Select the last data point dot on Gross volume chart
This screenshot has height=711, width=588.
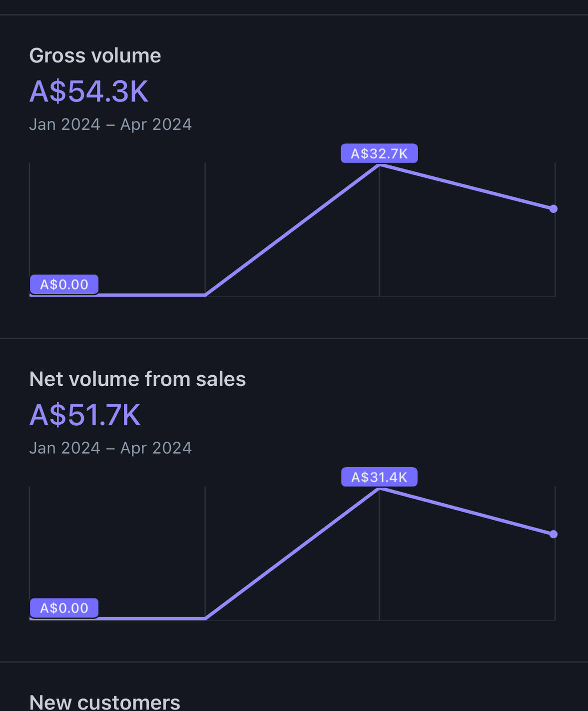pyautogui.click(x=554, y=209)
